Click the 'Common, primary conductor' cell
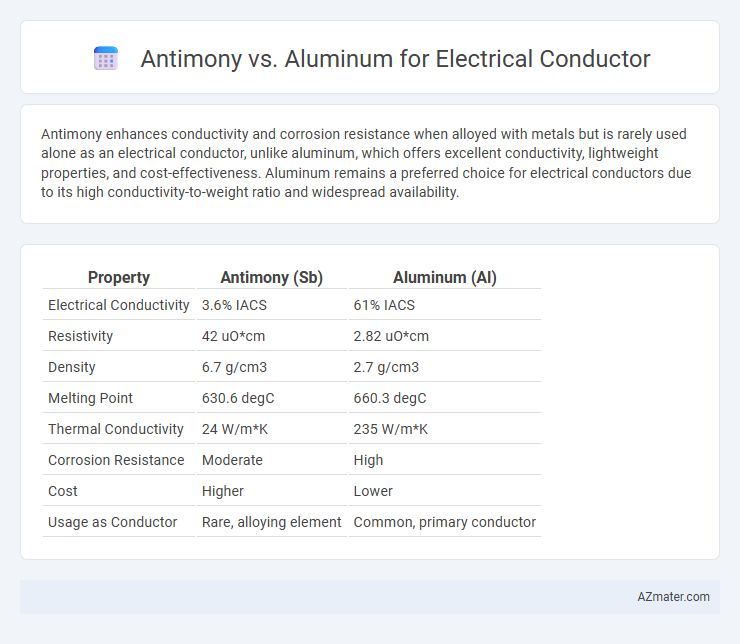Image resolution: width=740 pixels, height=644 pixels. coord(445,522)
